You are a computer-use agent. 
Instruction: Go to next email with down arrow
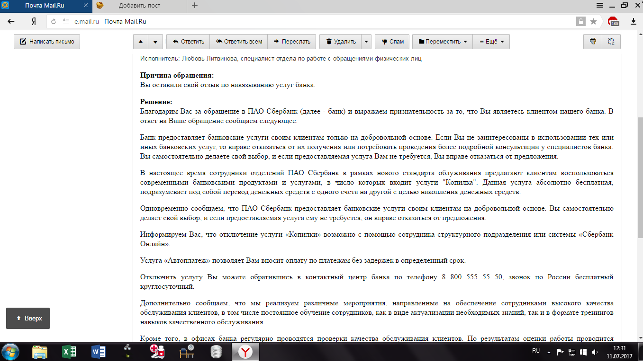click(x=155, y=42)
